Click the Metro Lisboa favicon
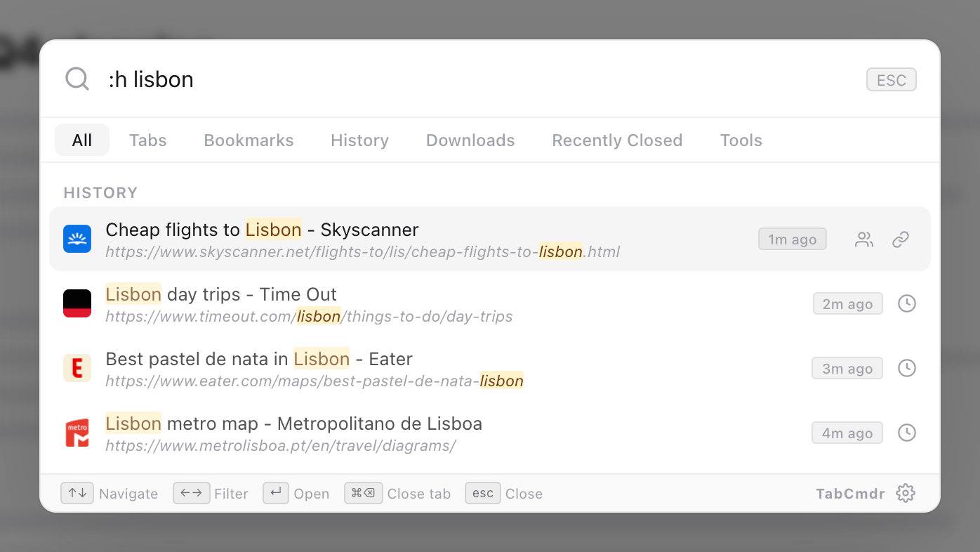 point(77,433)
